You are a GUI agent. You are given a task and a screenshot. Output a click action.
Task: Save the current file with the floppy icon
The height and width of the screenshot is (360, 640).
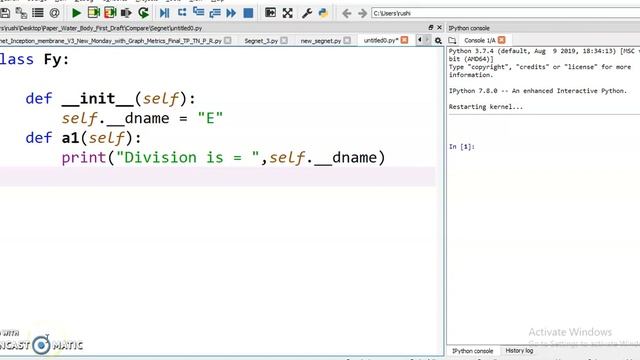coord(5,13)
